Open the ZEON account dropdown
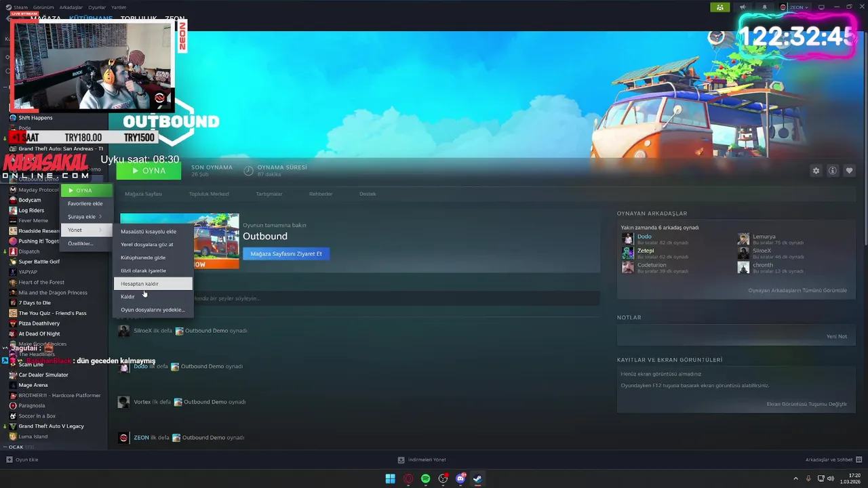 point(794,7)
